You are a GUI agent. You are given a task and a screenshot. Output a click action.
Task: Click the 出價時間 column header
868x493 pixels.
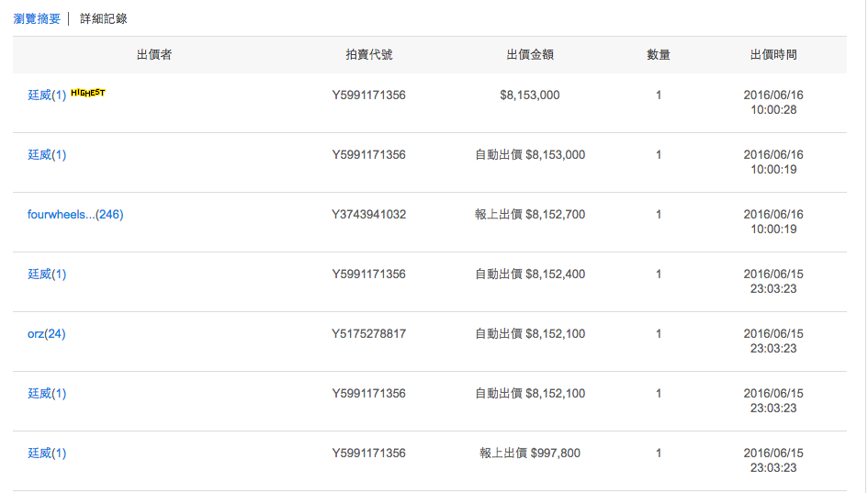tap(773, 55)
